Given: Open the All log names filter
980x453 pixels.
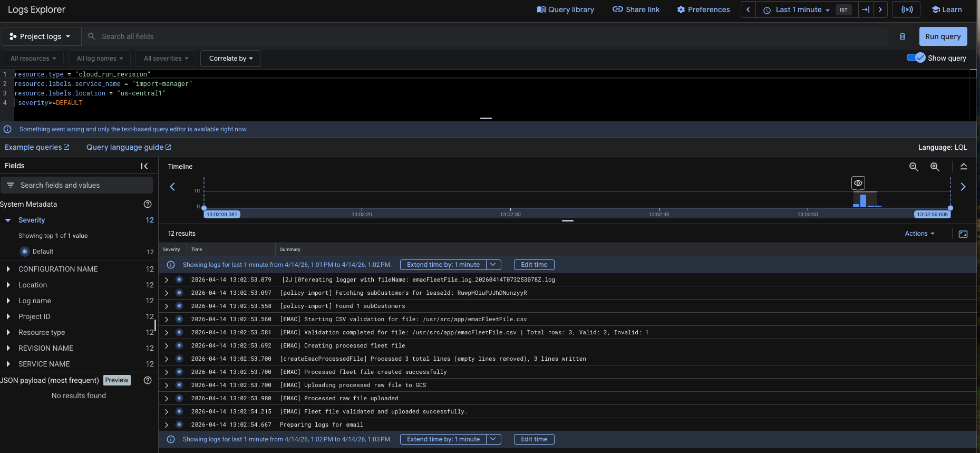Looking at the screenshot, I should (x=100, y=59).
